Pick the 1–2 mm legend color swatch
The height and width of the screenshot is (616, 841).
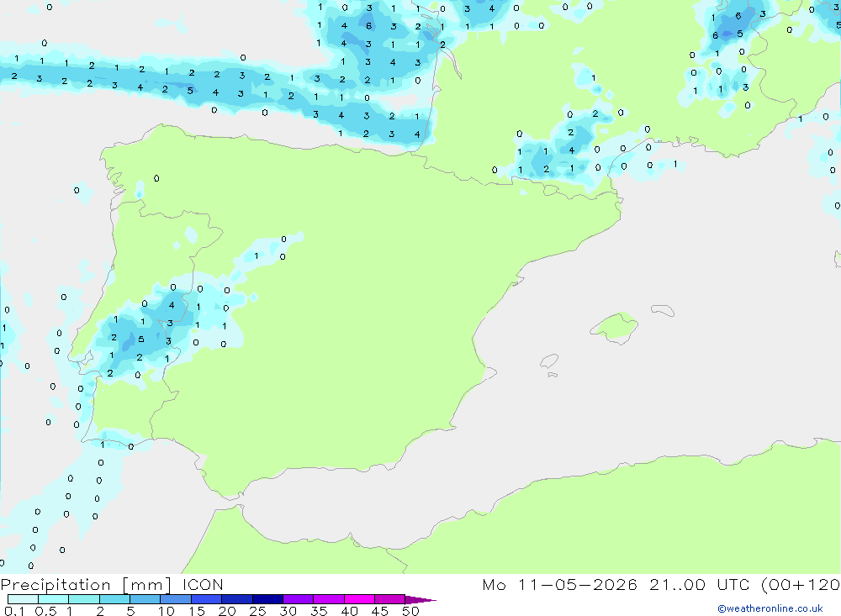84,599
